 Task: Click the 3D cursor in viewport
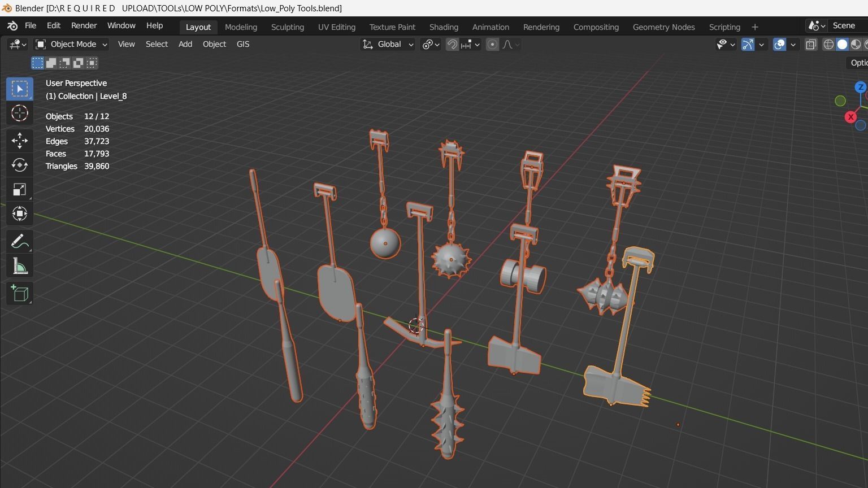click(416, 326)
